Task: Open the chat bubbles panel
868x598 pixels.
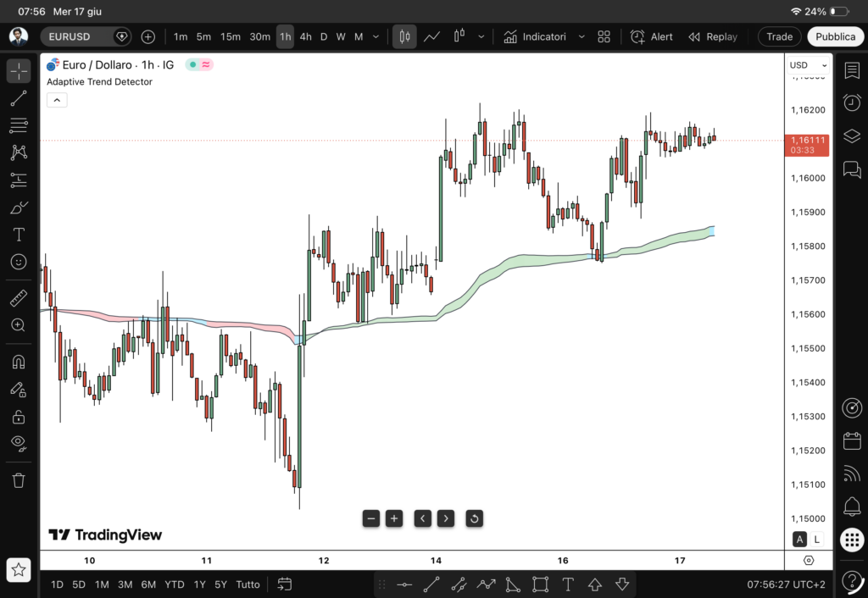Action: tap(852, 169)
